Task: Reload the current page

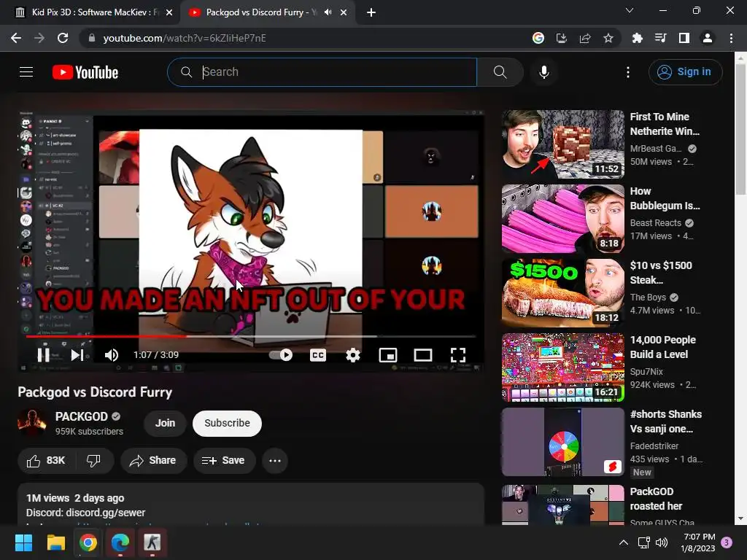Action: [x=63, y=38]
